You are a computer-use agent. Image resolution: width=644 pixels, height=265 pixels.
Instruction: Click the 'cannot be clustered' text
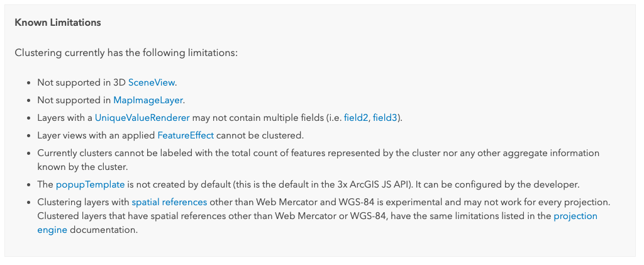point(260,135)
